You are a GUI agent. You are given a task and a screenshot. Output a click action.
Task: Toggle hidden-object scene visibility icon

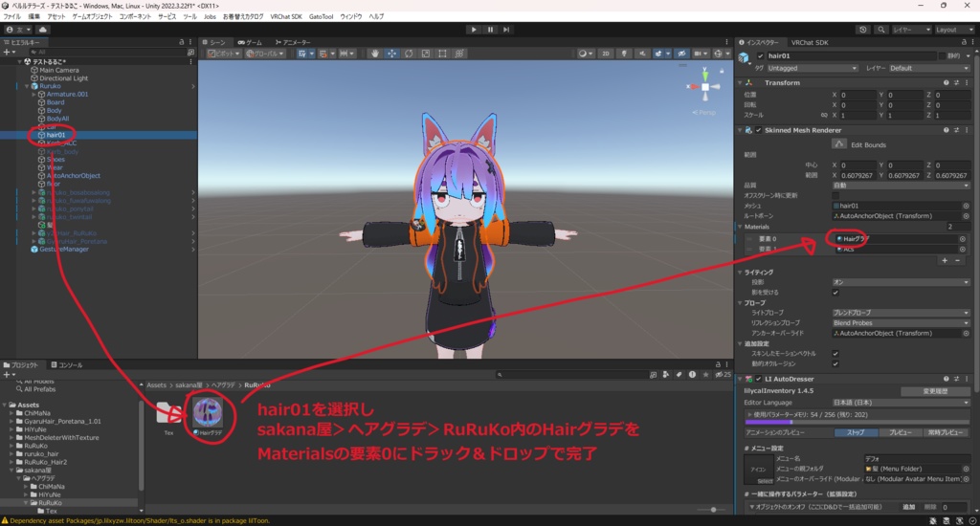(x=681, y=54)
